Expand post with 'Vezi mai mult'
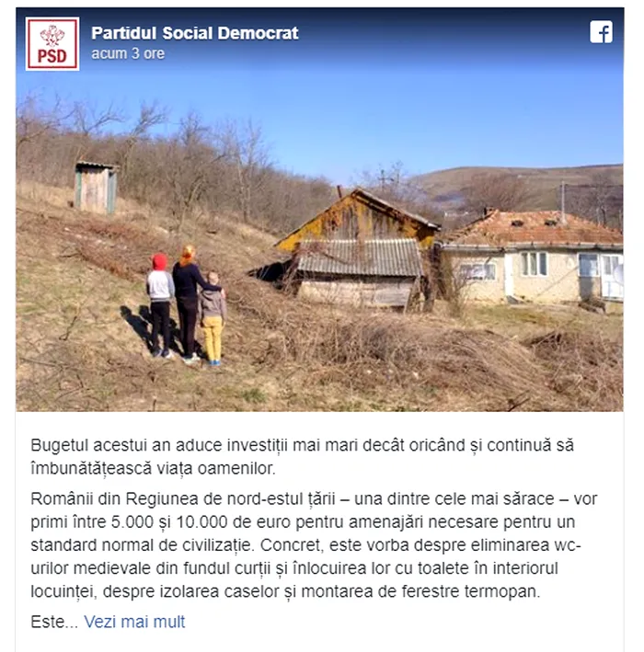This screenshot has height=652, width=644. pyautogui.click(x=134, y=622)
